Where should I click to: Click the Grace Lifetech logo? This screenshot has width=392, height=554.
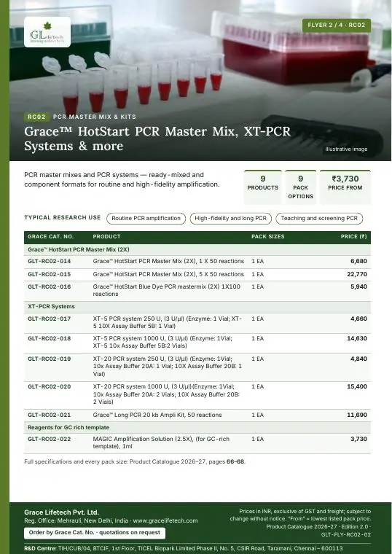[x=47, y=32]
